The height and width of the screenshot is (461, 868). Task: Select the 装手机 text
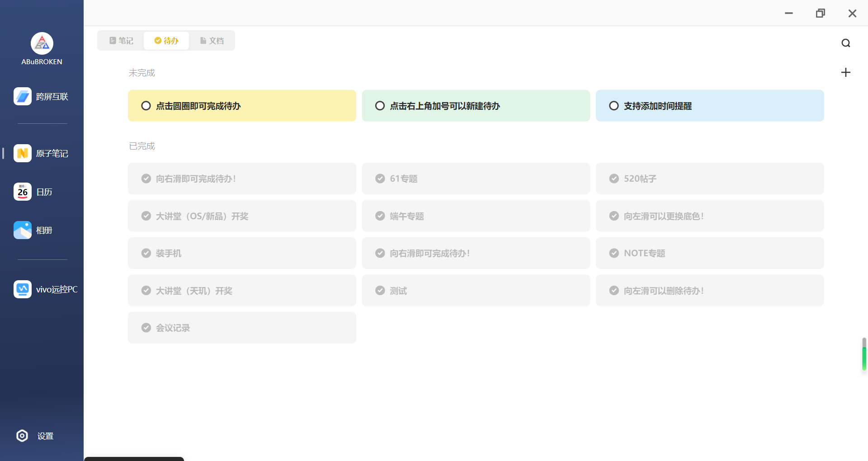[169, 253]
